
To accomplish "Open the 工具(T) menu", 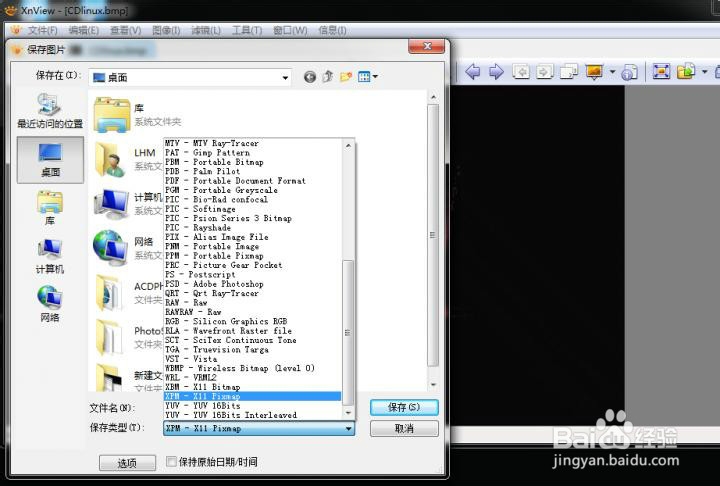I will [247, 30].
